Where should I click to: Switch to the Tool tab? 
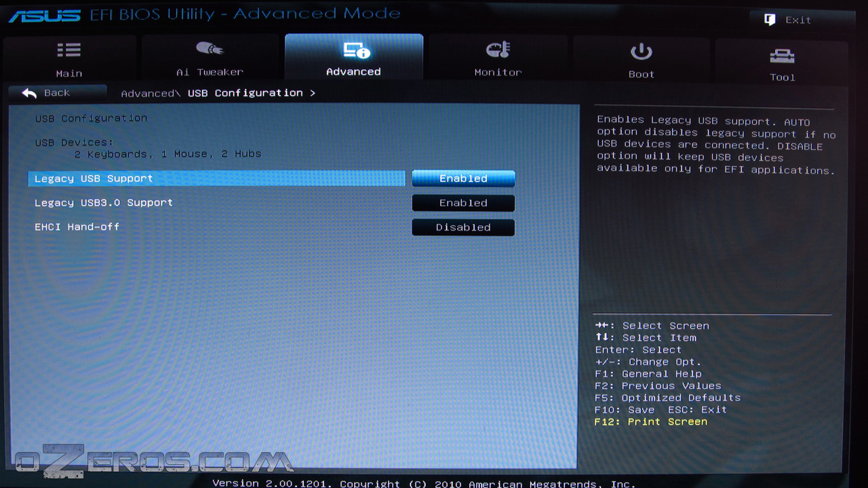[782, 62]
